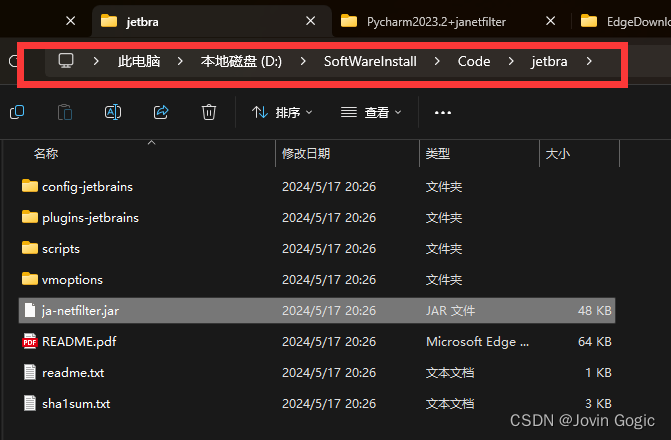Click the Copy icon in the toolbar

(17, 112)
